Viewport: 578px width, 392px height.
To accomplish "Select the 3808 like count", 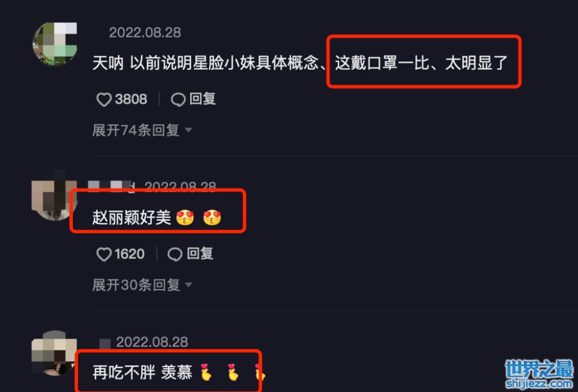I will 131,99.
